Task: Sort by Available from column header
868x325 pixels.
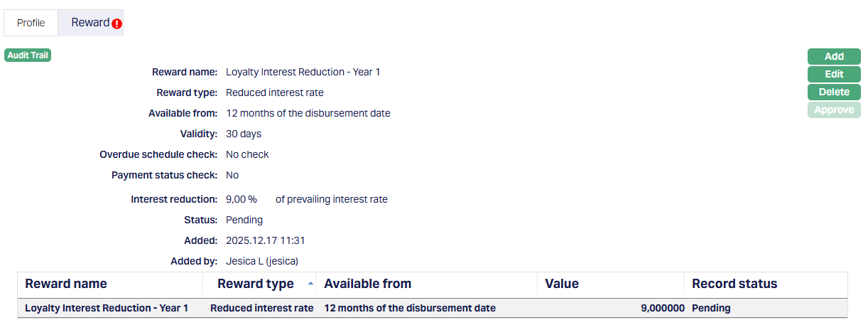Action: point(367,284)
